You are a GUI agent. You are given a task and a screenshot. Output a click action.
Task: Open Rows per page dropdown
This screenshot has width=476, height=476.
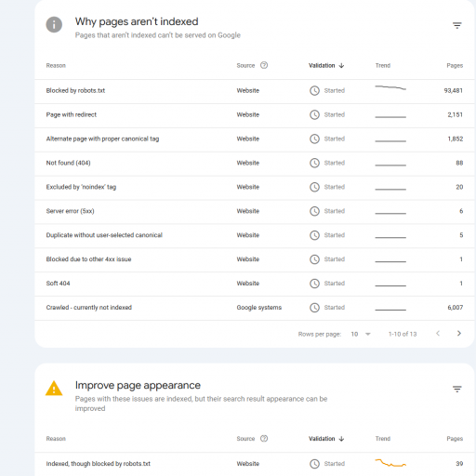[361, 334]
